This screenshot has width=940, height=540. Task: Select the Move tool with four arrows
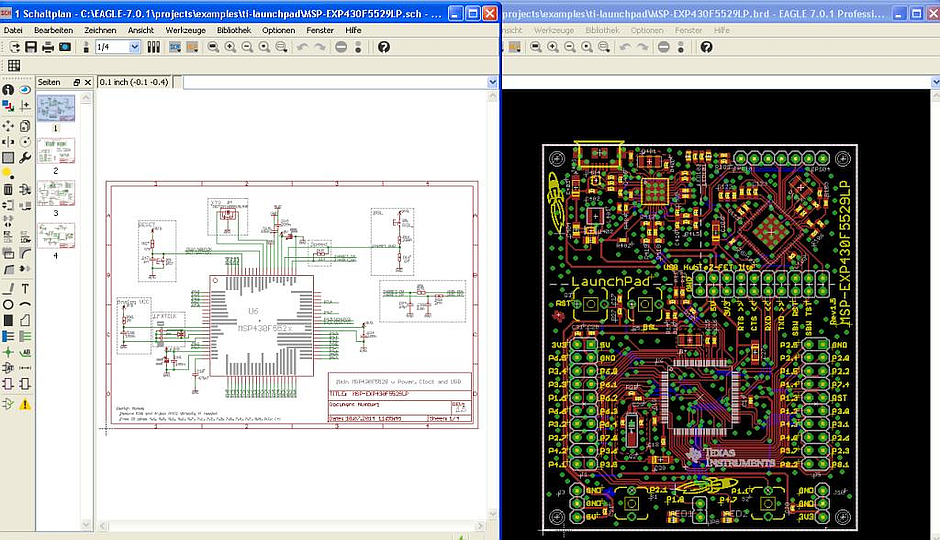(x=8, y=126)
